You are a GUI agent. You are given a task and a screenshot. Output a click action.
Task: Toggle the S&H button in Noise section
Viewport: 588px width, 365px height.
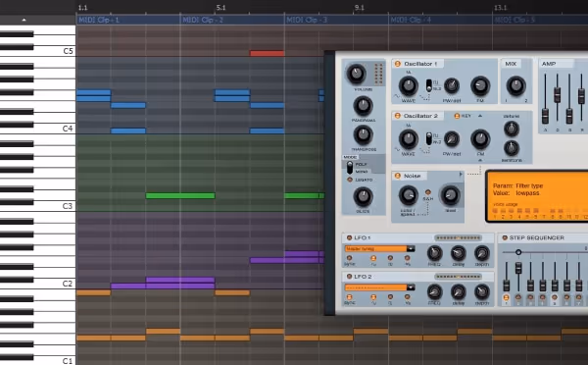(428, 192)
